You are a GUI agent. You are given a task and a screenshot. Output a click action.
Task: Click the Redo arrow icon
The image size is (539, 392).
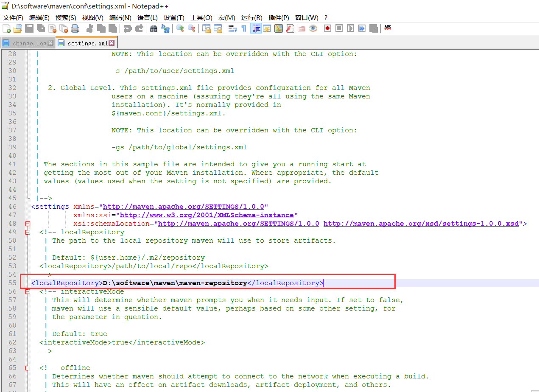(139, 28)
